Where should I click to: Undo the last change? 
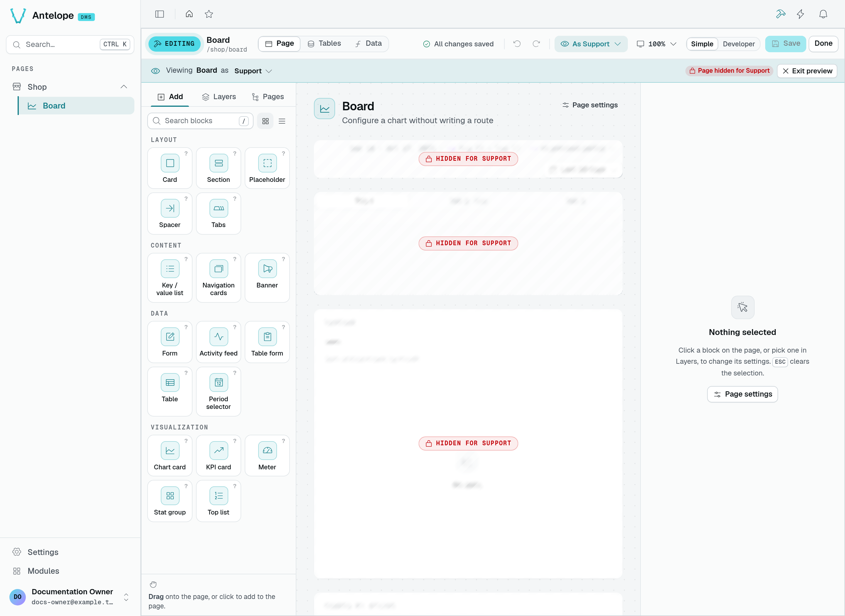pos(517,44)
